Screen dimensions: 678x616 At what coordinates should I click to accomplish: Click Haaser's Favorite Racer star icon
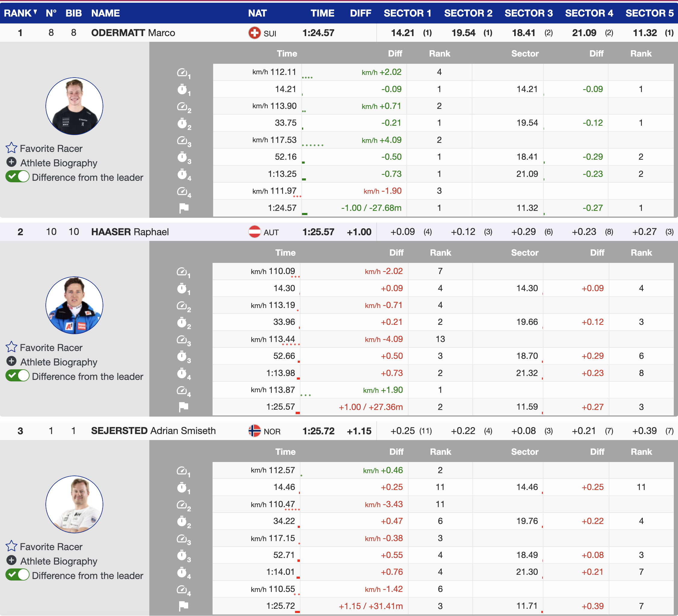click(11, 347)
